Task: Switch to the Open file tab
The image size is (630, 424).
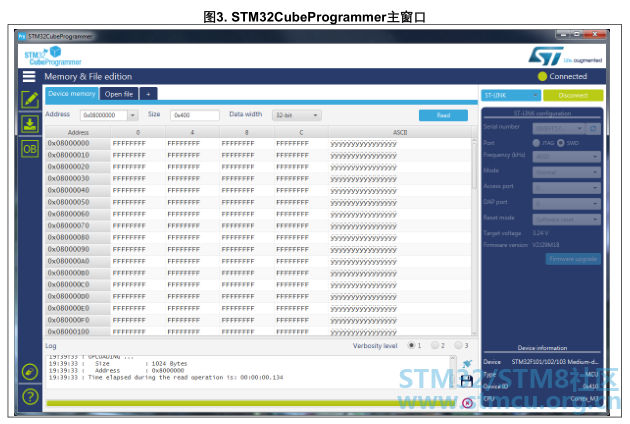Action: [119, 94]
